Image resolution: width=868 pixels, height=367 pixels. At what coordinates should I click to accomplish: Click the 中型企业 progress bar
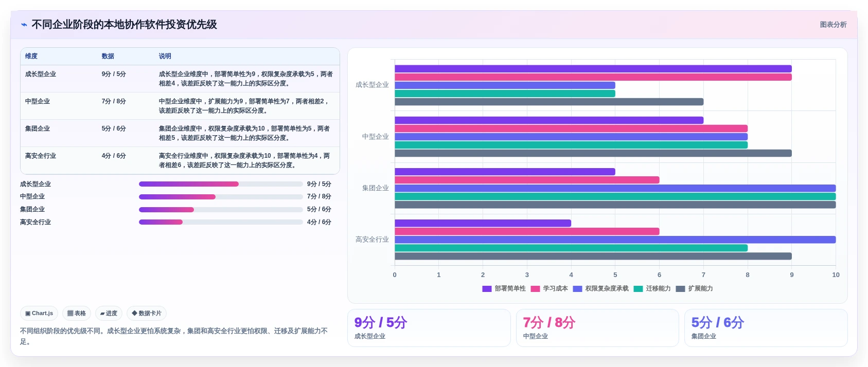221,197
